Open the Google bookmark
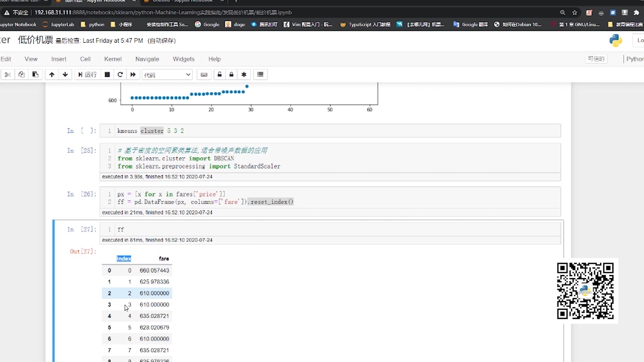The image size is (644, 362). 207,24
